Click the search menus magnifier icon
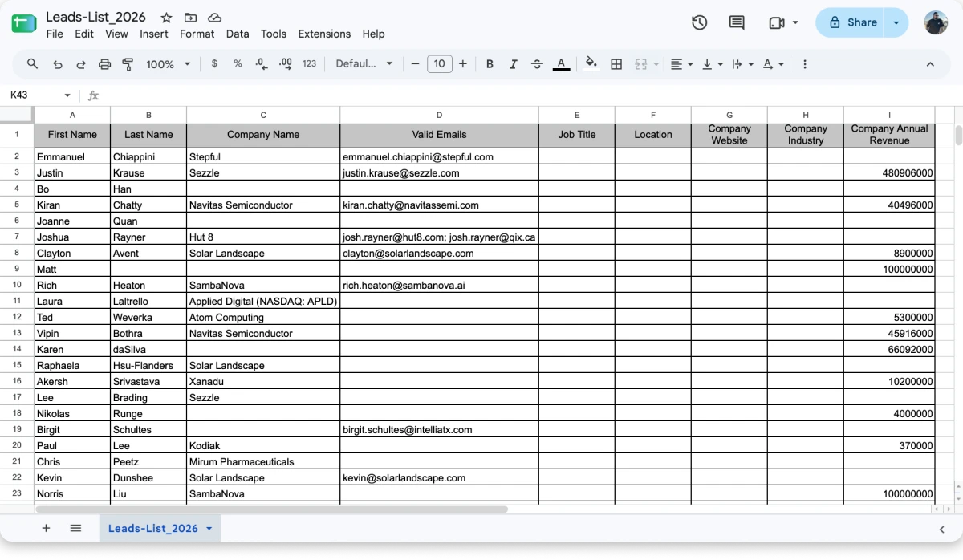Image resolution: width=963 pixels, height=560 pixels. [33, 64]
